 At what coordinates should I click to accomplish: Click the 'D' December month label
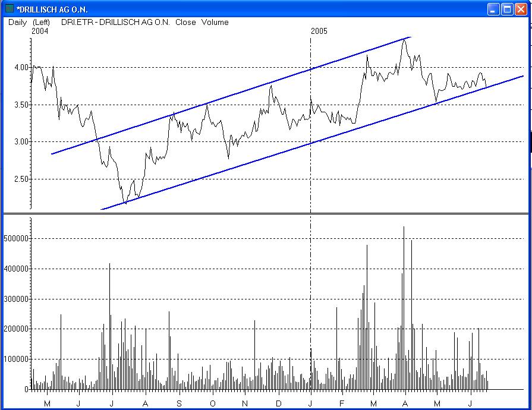click(279, 403)
